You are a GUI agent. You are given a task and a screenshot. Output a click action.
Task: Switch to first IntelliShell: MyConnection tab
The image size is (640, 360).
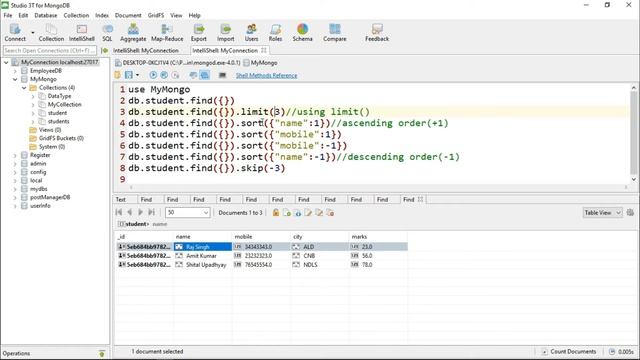pyautogui.click(x=146, y=51)
